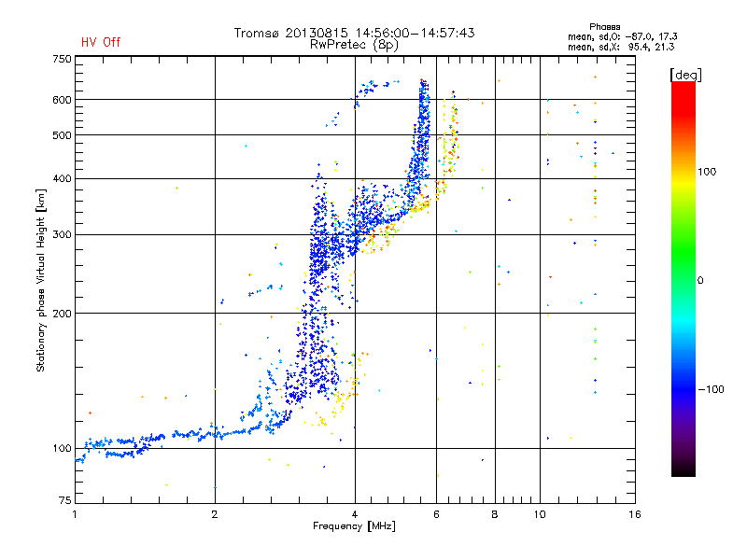Click the colorbar '100' tick label

[x=707, y=172]
